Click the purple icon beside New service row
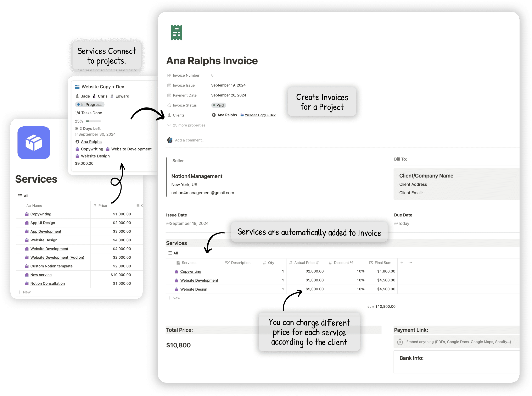532x396 pixels. [27, 275]
